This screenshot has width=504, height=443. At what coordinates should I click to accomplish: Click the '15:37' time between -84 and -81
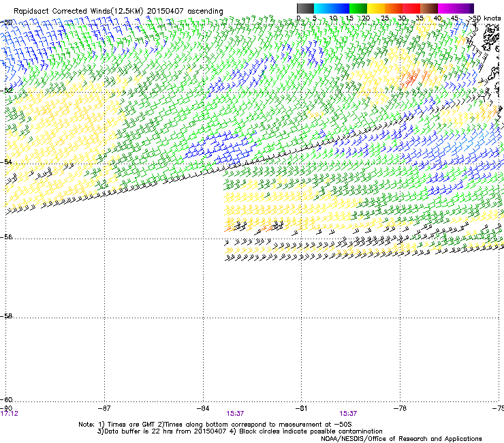(235, 414)
